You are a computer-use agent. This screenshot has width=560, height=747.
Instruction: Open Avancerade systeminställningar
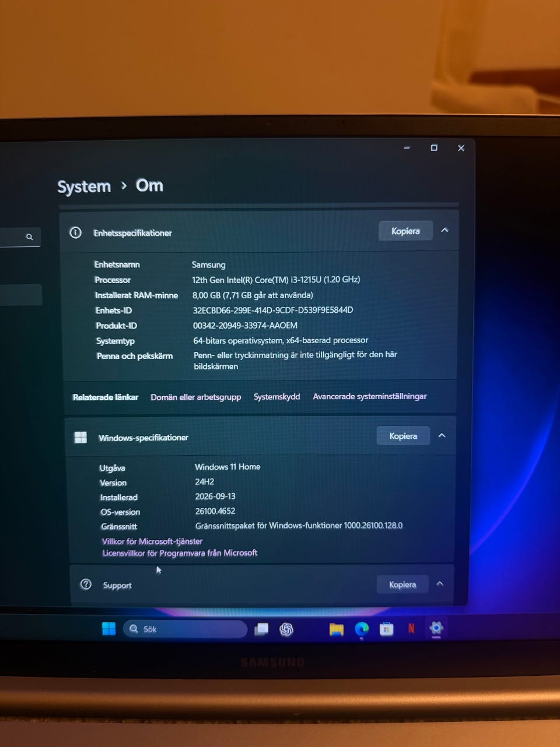pos(370,396)
